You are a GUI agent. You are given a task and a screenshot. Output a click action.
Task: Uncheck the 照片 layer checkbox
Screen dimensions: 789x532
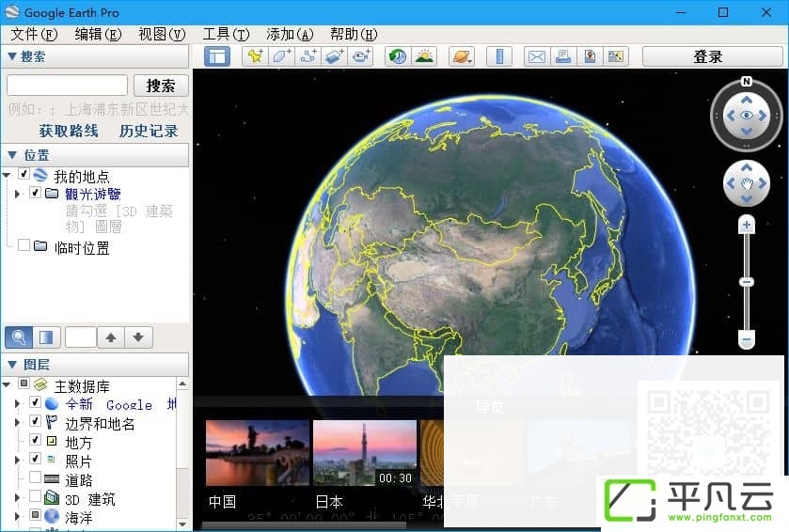(35, 458)
